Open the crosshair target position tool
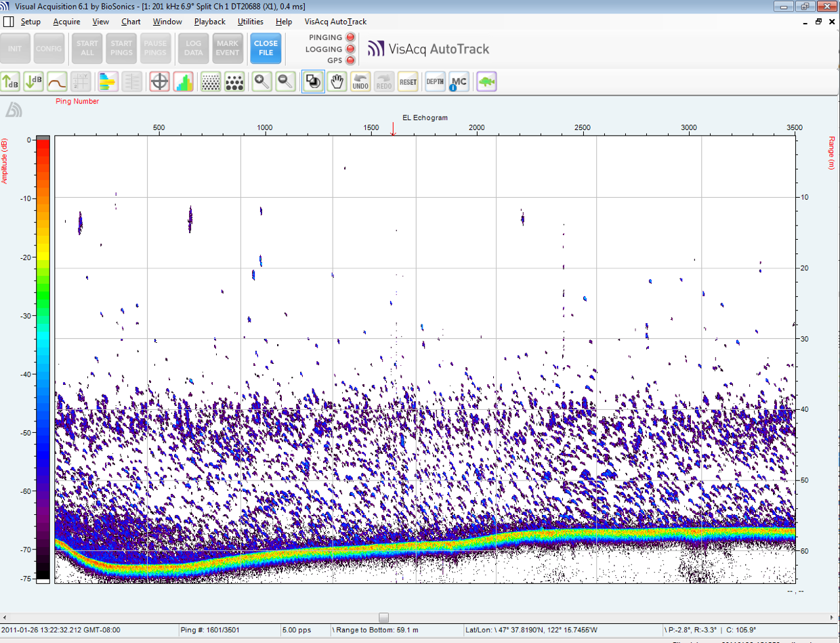Image resolution: width=840 pixels, height=643 pixels. [159, 82]
